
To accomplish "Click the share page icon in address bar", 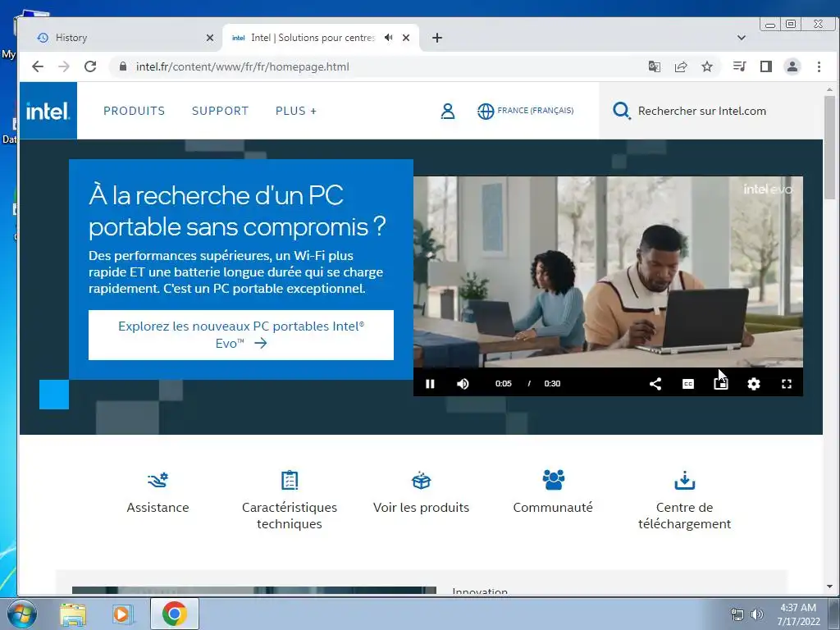I will 681,66.
